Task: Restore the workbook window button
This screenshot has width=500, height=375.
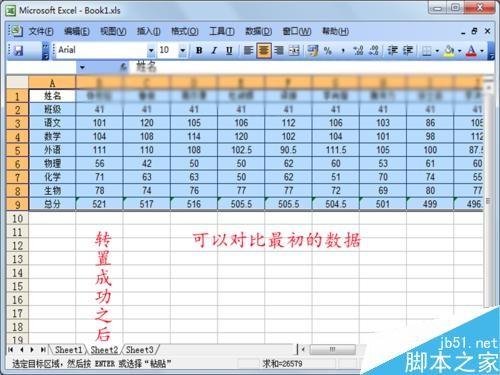Action: (x=474, y=31)
